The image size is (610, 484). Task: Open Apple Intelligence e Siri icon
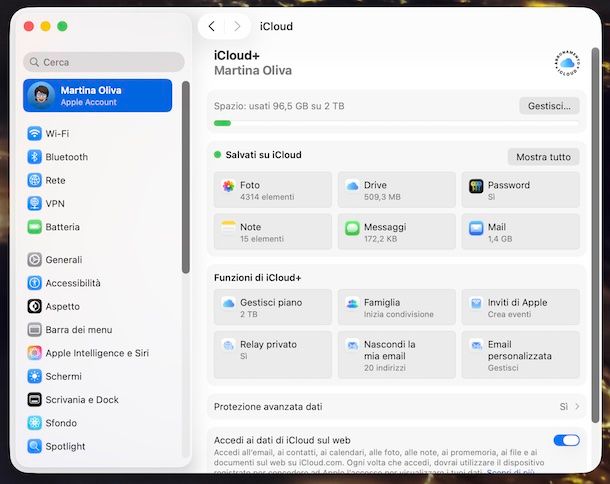(x=35, y=353)
